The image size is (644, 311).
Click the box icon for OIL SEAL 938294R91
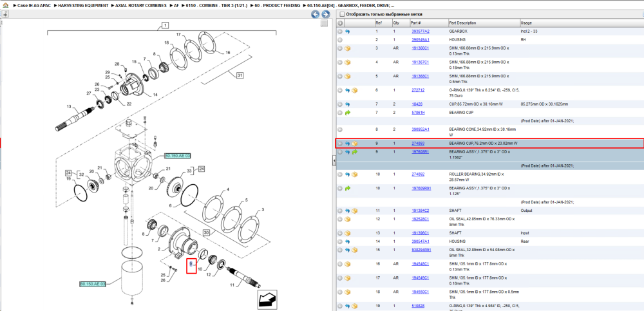tap(355, 250)
